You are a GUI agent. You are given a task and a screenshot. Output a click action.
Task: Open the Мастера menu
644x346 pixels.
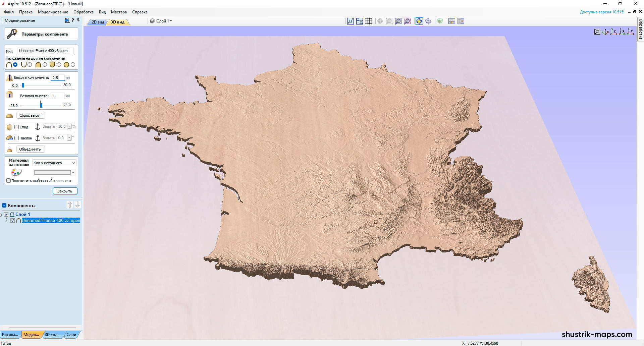(119, 12)
